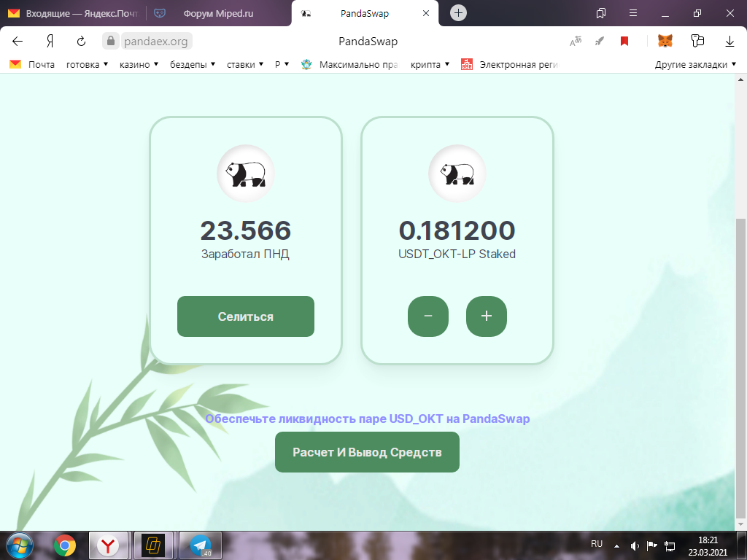The width and height of the screenshot is (747, 560).
Task: Open Yandex Browser from the taskbar
Action: (x=109, y=545)
